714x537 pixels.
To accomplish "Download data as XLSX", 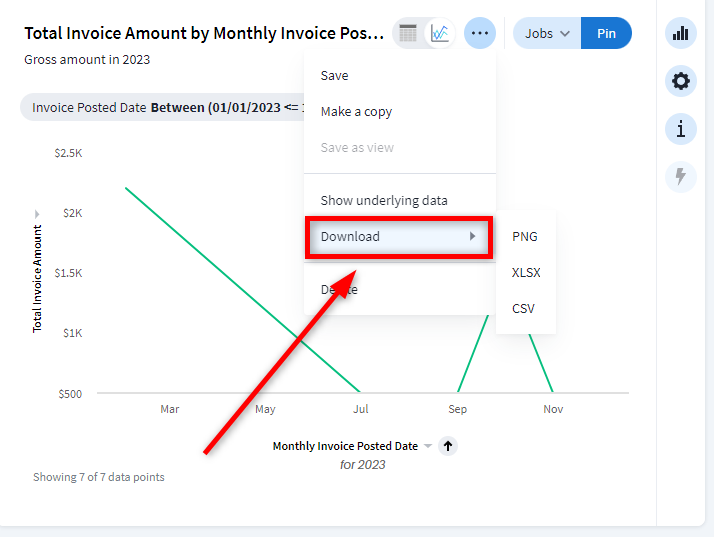I will click(526, 273).
